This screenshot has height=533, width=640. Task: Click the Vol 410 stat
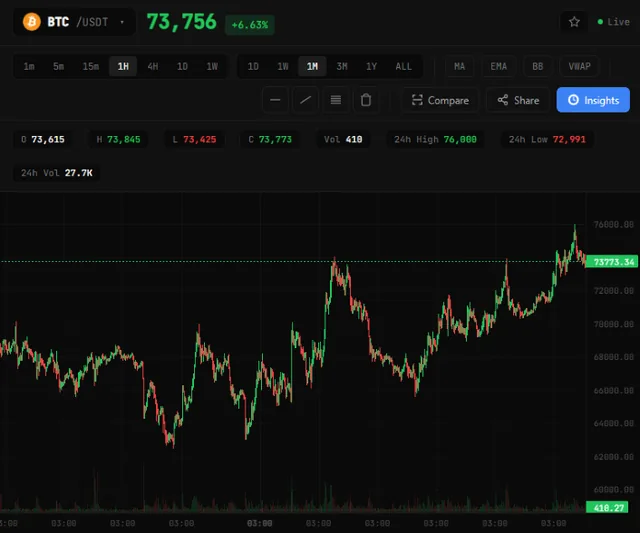[343, 139]
